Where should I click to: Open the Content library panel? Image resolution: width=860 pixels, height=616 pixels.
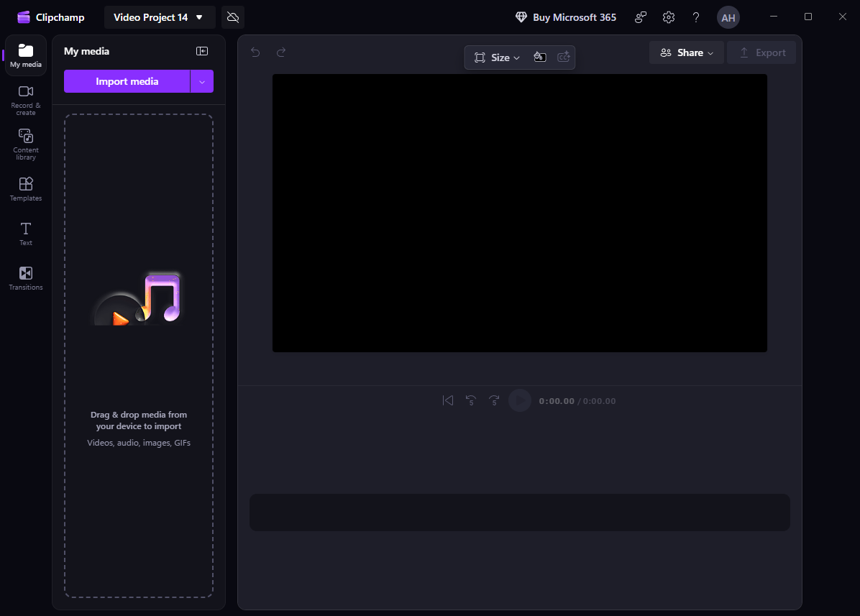click(x=25, y=144)
